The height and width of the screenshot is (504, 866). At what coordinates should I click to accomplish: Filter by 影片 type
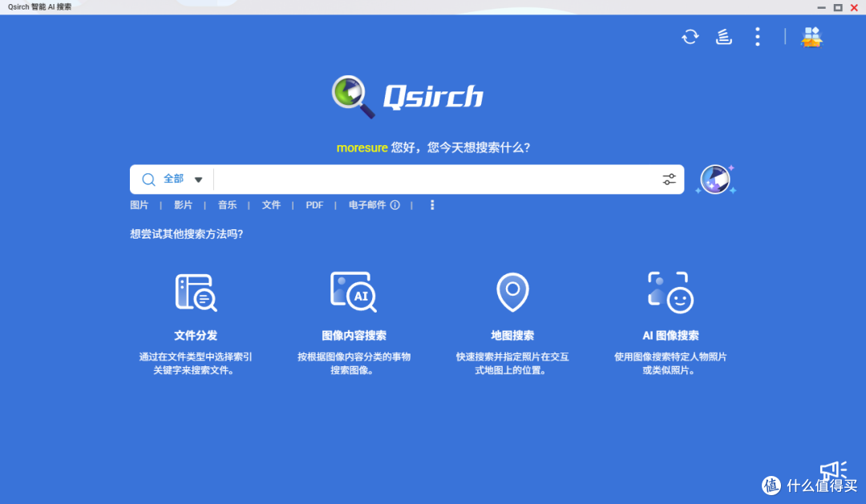183,205
